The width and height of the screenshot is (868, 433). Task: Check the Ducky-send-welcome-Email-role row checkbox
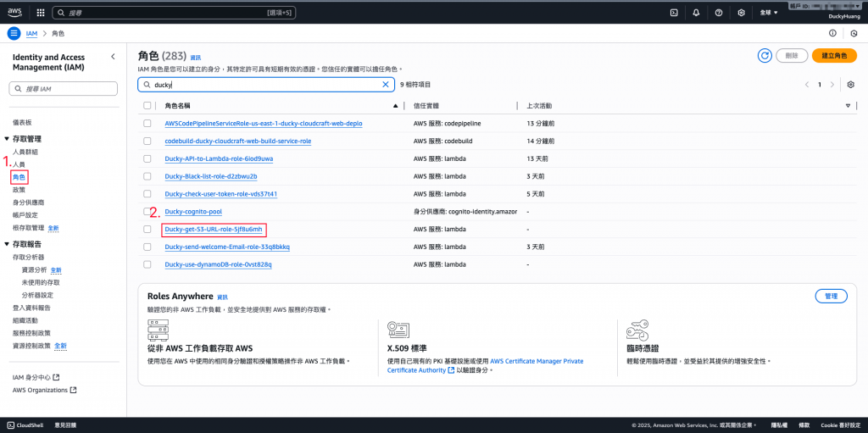pos(147,247)
